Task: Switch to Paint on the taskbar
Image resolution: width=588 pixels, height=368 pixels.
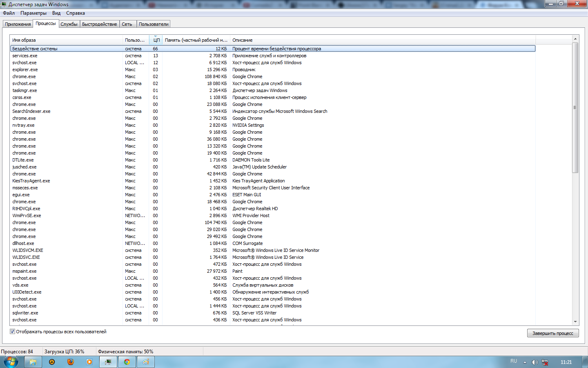Action: pos(146,362)
